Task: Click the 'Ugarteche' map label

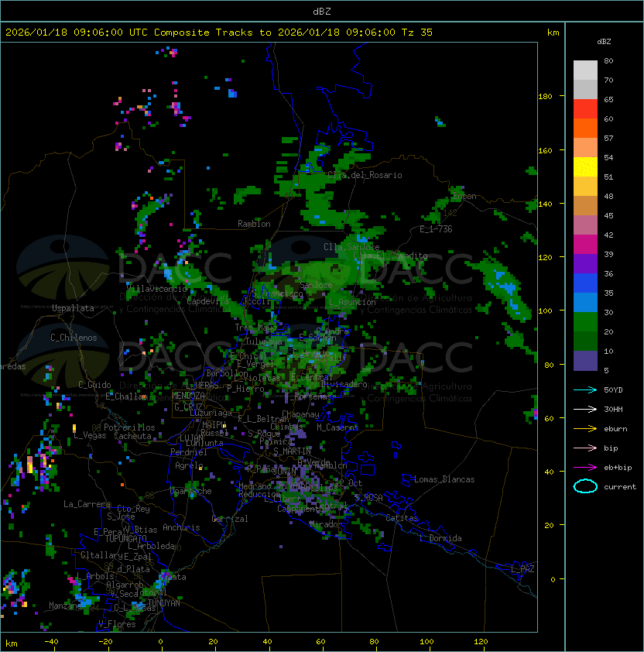Action: 191,491
